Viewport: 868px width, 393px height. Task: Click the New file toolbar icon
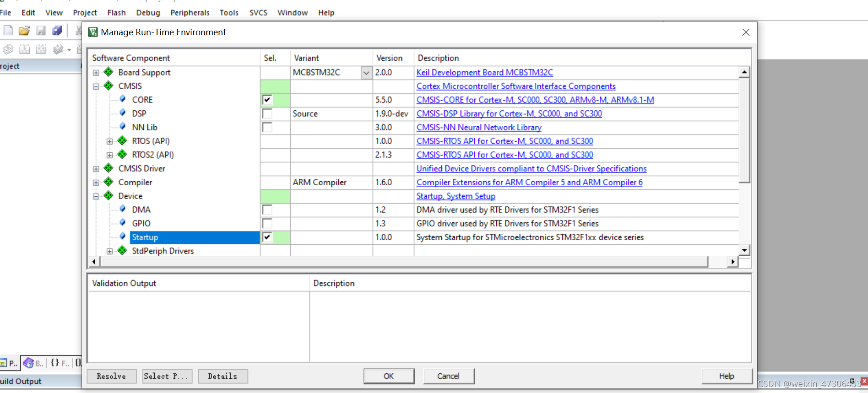pos(8,31)
